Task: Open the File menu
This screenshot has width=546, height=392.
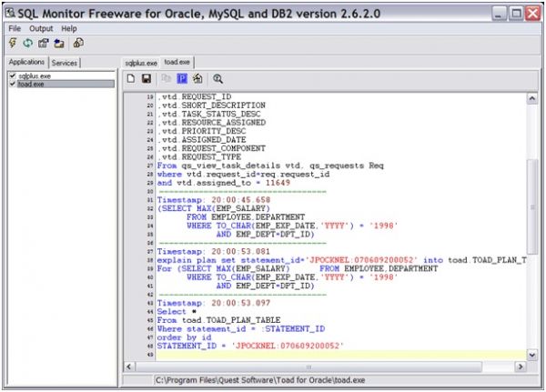Action: pos(15,28)
